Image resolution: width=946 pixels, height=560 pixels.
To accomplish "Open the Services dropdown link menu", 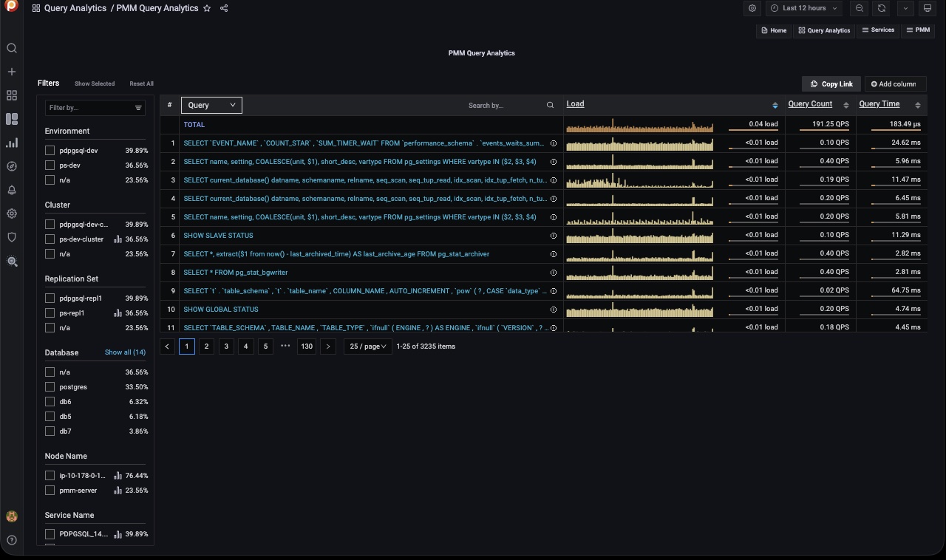I will pos(878,30).
